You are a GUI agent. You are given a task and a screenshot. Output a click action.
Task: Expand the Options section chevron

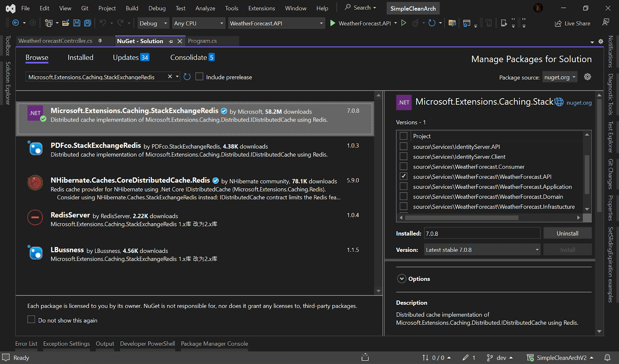click(402, 279)
